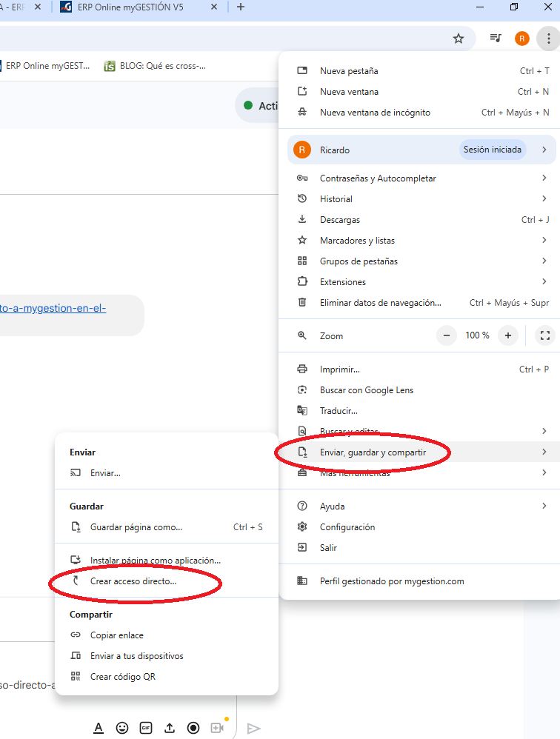Open the media control icon in toolbar

[x=496, y=39]
